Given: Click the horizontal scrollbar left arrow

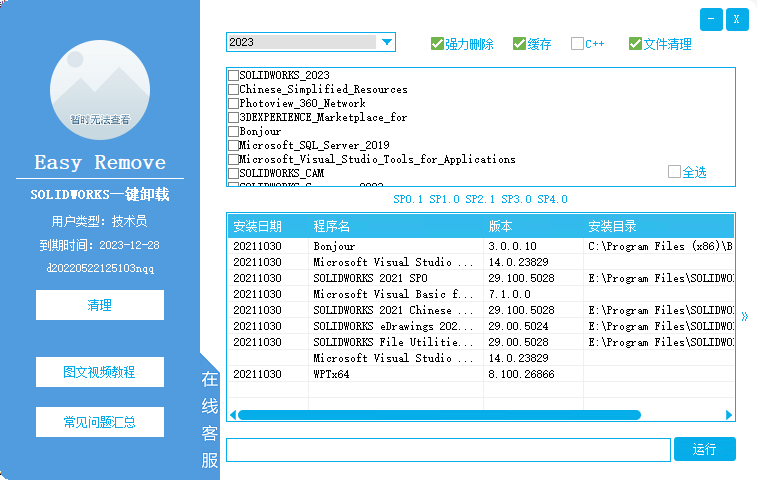Looking at the screenshot, I should click(x=233, y=415).
